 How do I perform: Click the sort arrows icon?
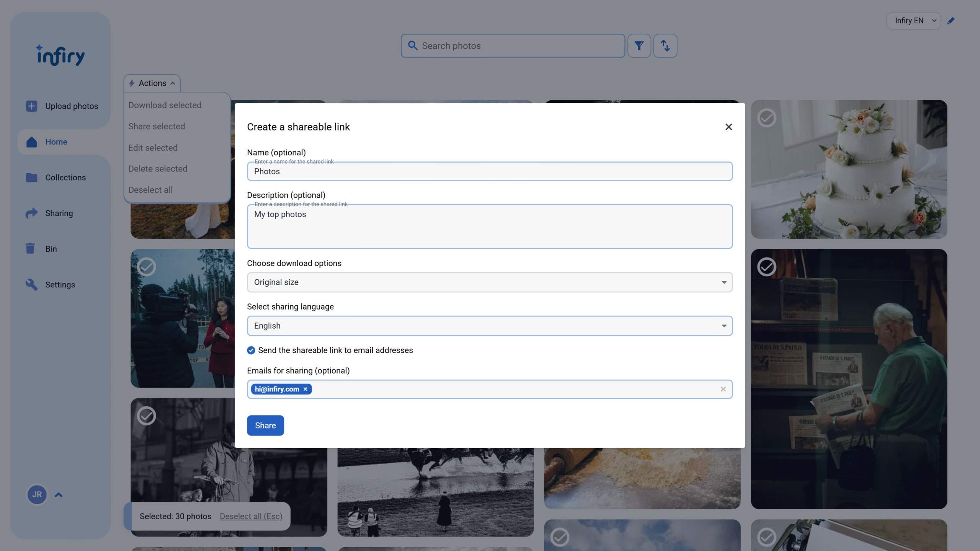tap(665, 46)
